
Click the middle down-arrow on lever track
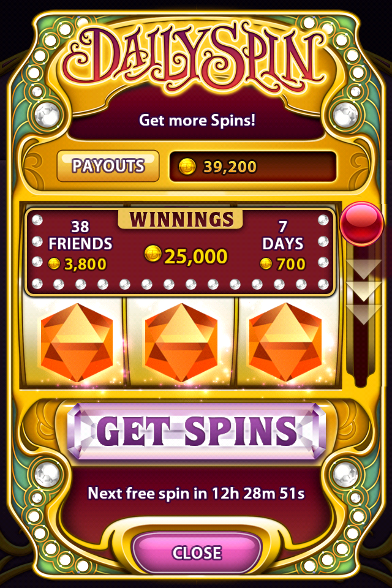[x=363, y=292]
